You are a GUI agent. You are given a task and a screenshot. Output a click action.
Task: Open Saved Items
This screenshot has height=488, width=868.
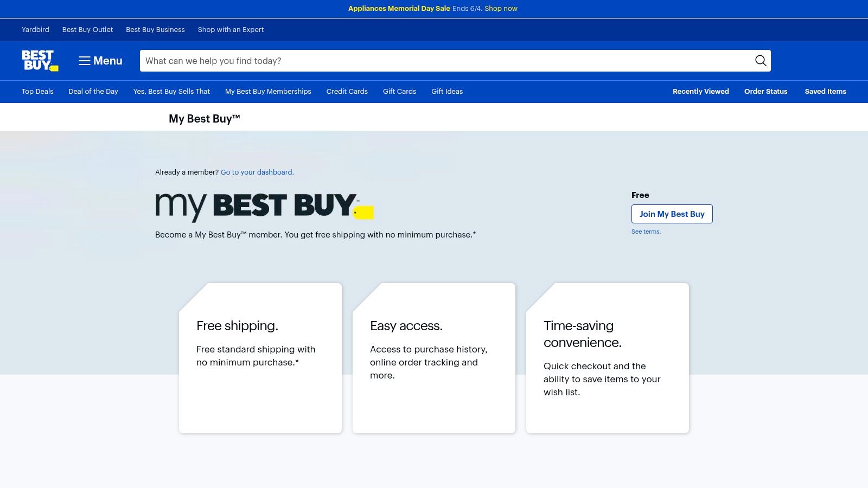(x=825, y=92)
